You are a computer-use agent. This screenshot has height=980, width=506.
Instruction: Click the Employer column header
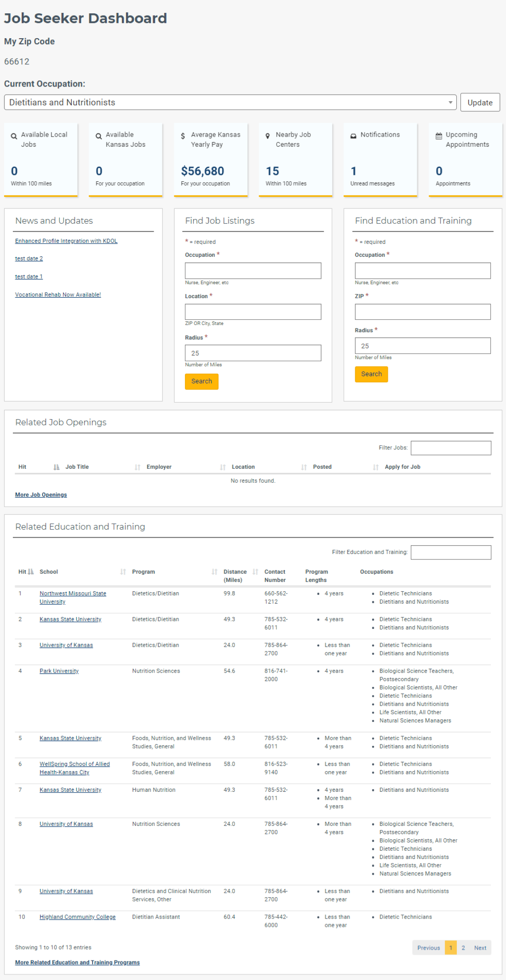159,467
